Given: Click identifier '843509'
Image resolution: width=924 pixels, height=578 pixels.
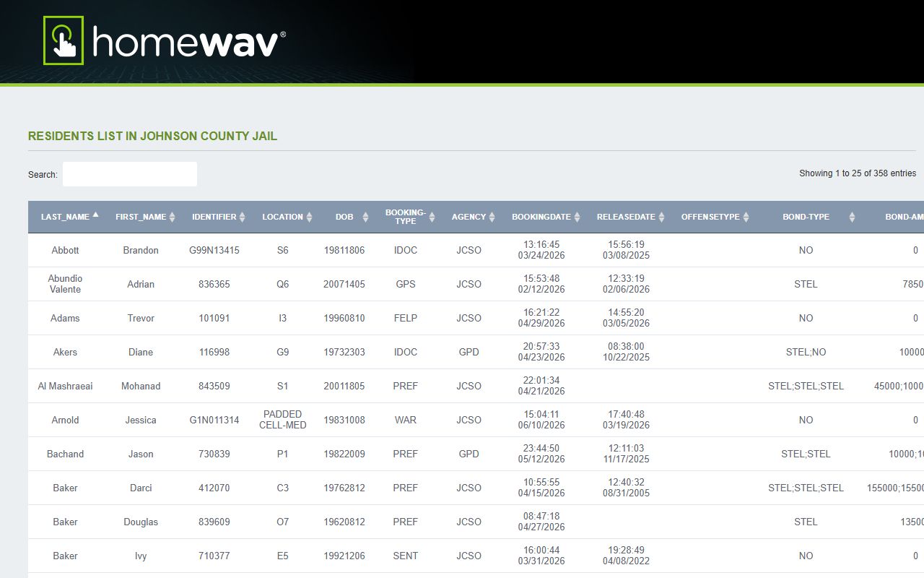Looking at the screenshot, I should (x=214, y=386).
